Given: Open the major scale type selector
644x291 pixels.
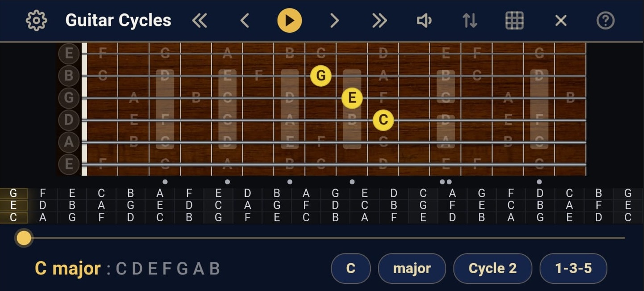Looking at the screenshot, I should click(412, 268).
